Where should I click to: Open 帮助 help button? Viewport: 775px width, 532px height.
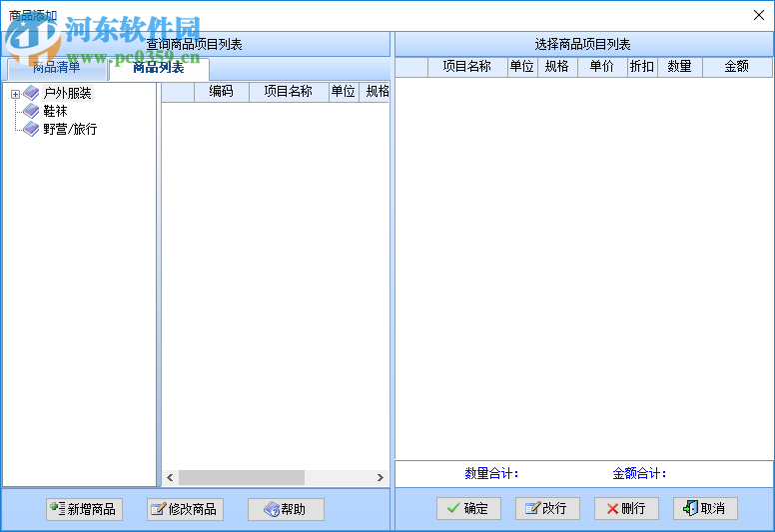tap(286, 509)
